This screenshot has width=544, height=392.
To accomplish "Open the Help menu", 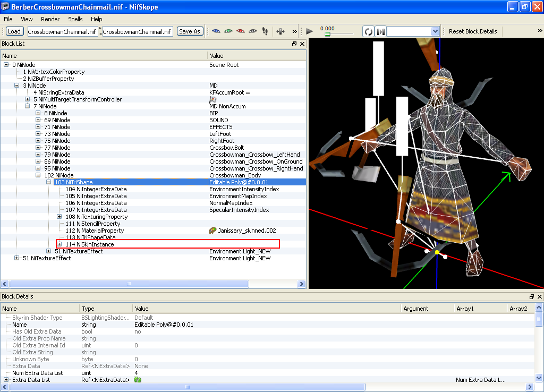I will (x=97, y=19).
